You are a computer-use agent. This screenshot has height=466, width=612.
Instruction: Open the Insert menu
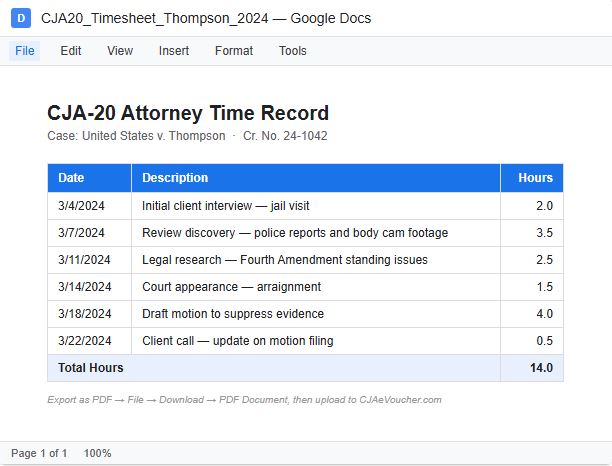[174, 51]
